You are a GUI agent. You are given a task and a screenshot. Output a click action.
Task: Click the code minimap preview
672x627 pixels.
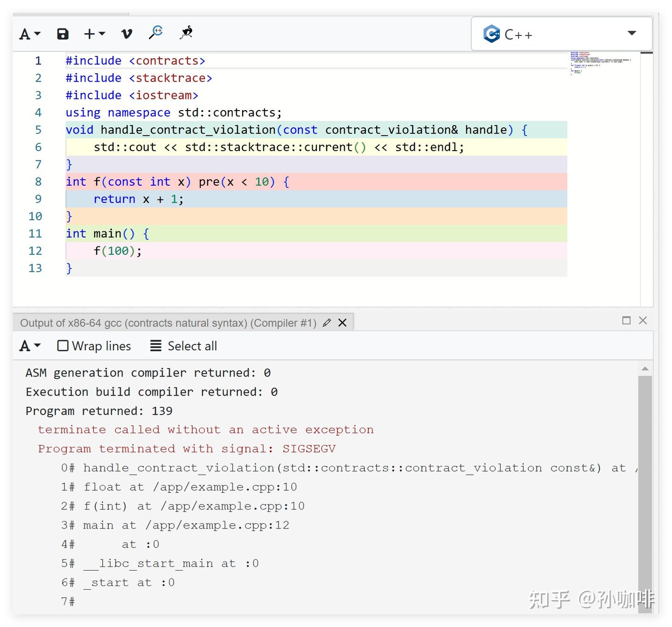coord(600,63)
